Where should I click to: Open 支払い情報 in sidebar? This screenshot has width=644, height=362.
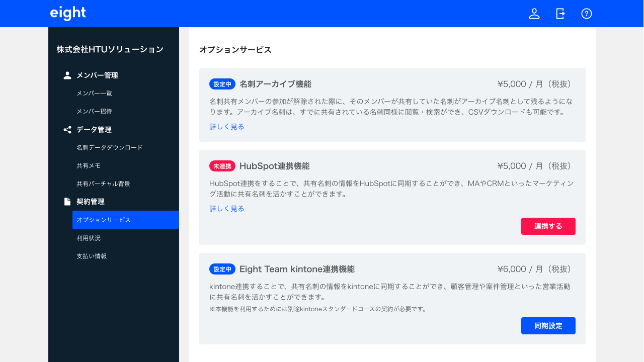[x=92, y=256]
